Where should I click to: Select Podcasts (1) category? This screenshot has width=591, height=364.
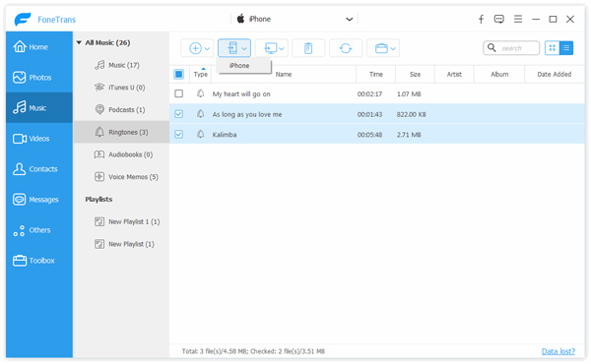[121, 109]
